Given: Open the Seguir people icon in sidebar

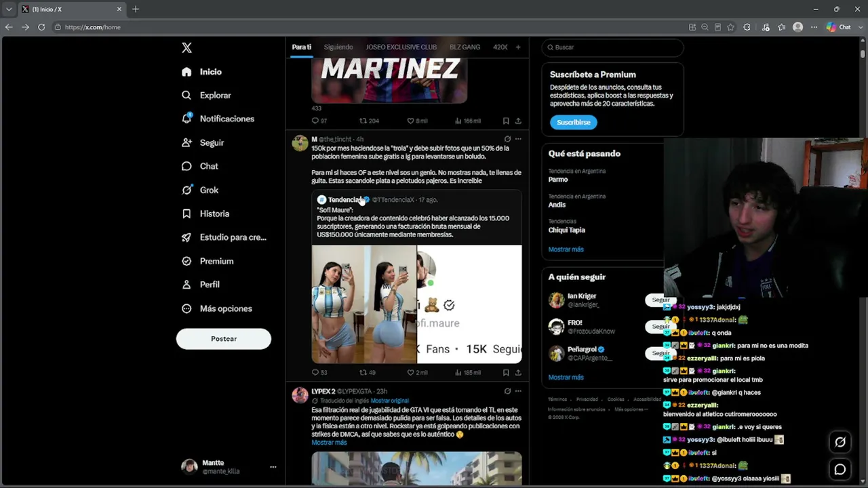Looking at the screenshot, I should (186, 143).
